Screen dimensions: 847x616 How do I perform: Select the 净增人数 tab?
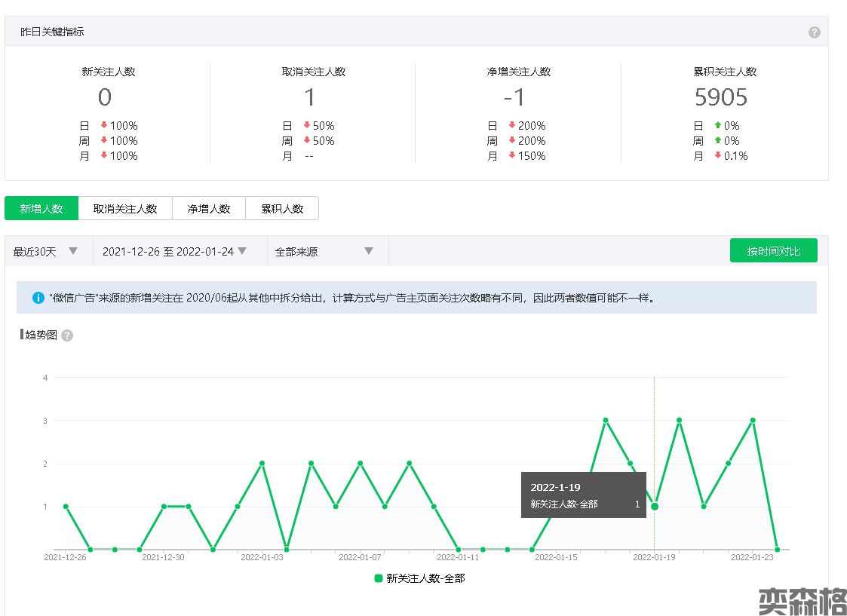209,209
